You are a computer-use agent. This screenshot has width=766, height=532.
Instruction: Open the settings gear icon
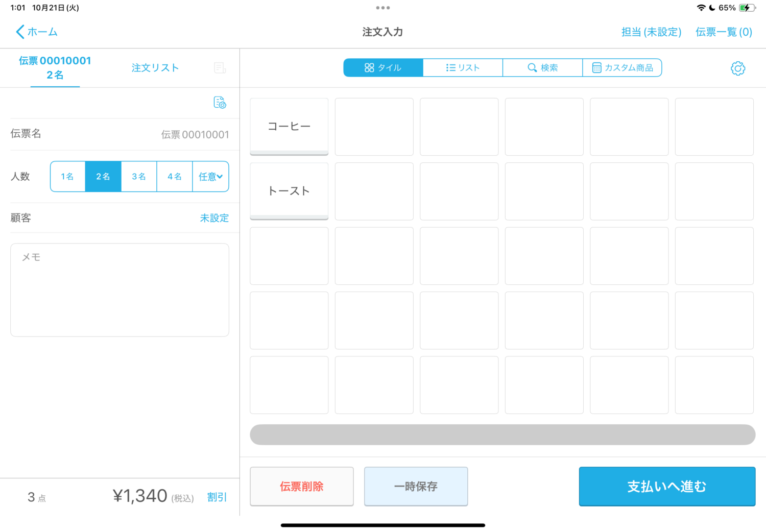coord(737,68)
